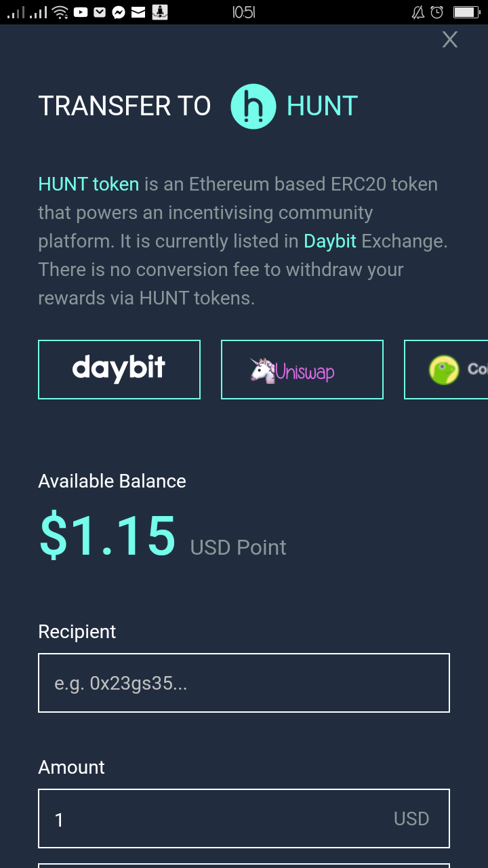Tap the HUNT logo icon
Screen dimensions: 488x868
tap(253, 106)
